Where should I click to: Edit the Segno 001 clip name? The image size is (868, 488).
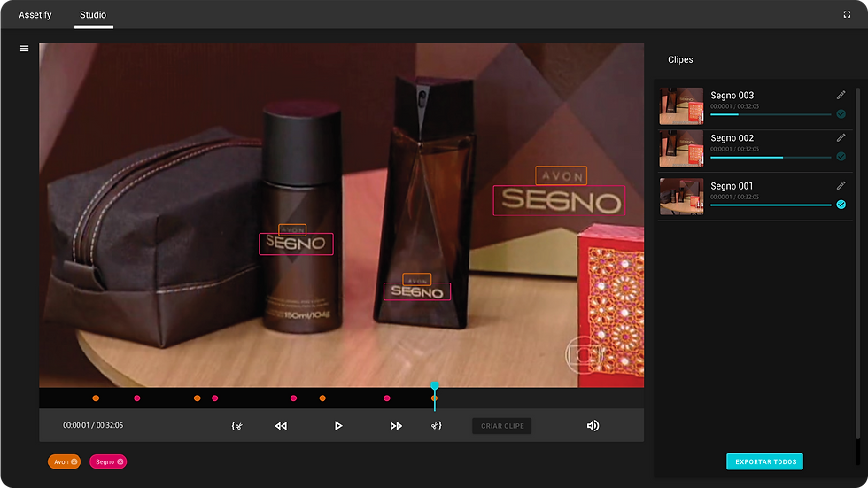(841, 186)
